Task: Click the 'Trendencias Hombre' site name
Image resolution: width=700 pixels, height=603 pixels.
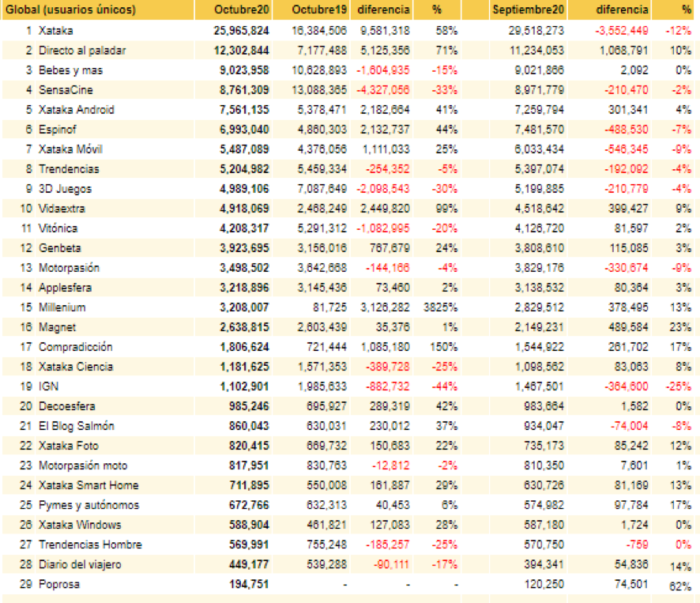Action: click(90, 545)
